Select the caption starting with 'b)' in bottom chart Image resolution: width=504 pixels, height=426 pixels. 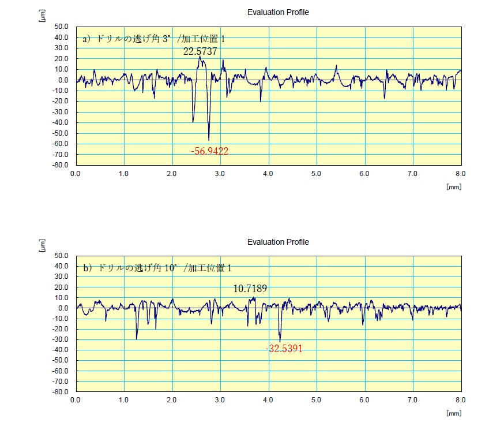(157, 268)
